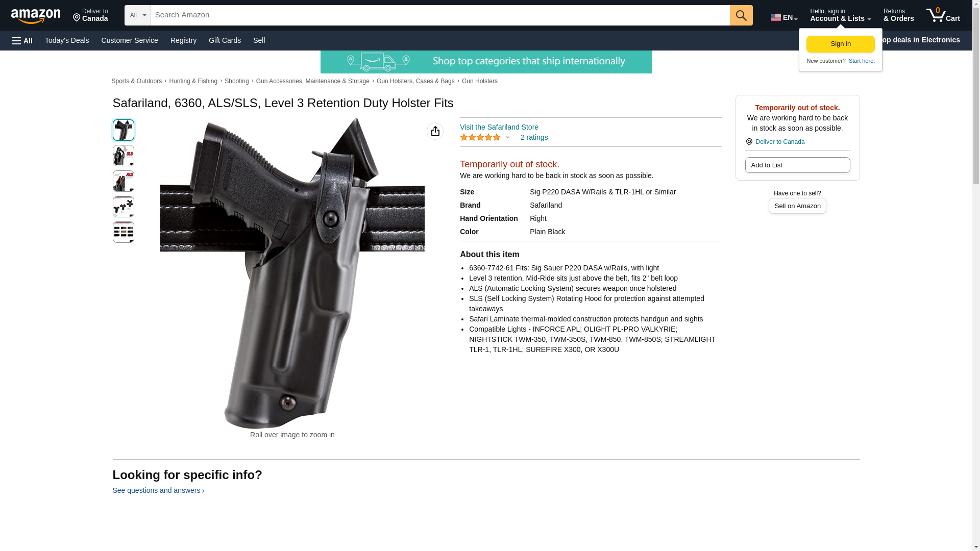
Task: Expand the star rating breakdown arrow
Action: (507, 137)
